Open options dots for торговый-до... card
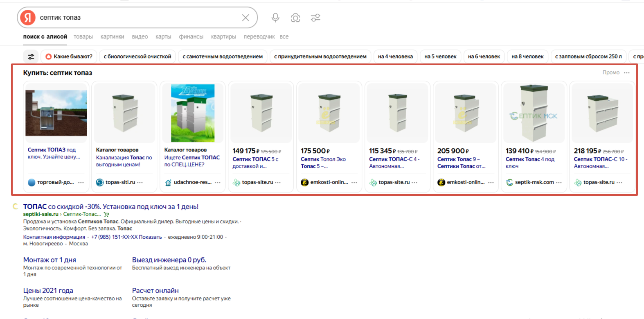 click(81, 182)
